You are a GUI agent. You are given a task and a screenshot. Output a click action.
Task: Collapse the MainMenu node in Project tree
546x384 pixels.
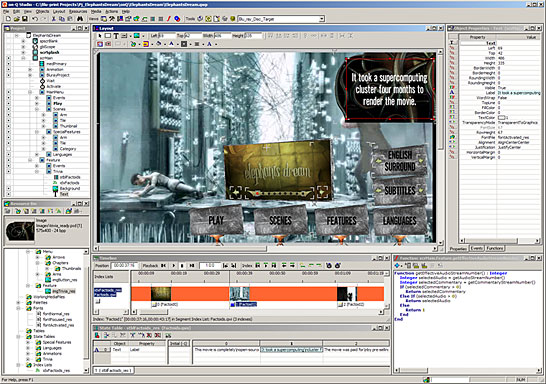click(30, 92)
